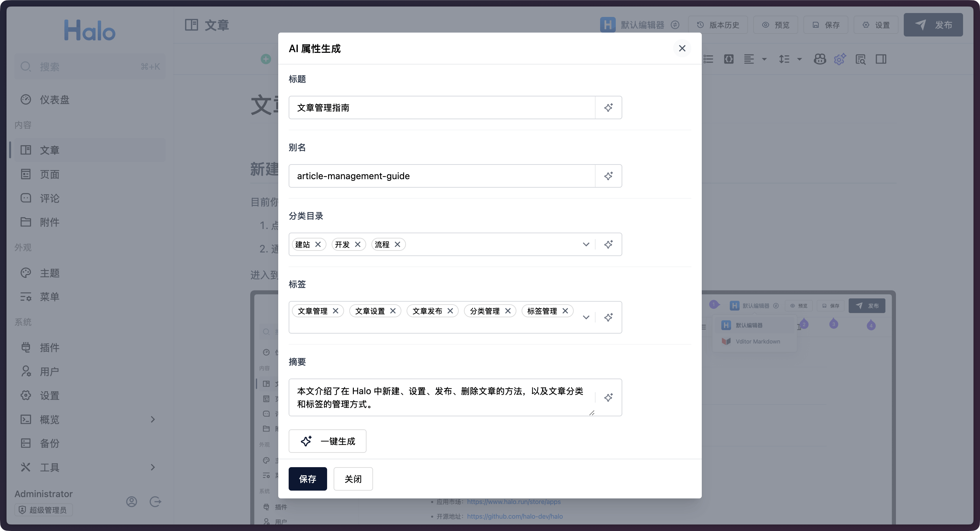980x531 pixels.
Task: Click the code block toolbar icon
Action: pos(728,59)
